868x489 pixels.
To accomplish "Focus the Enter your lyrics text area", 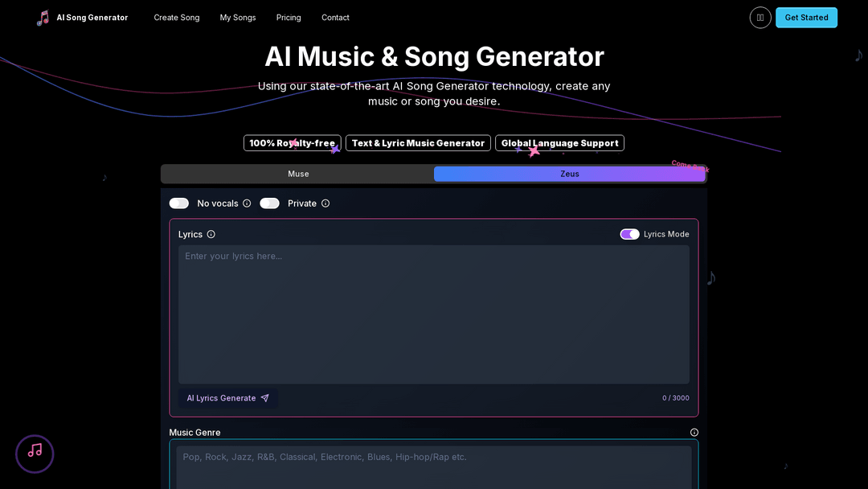I will pos(433,314).
